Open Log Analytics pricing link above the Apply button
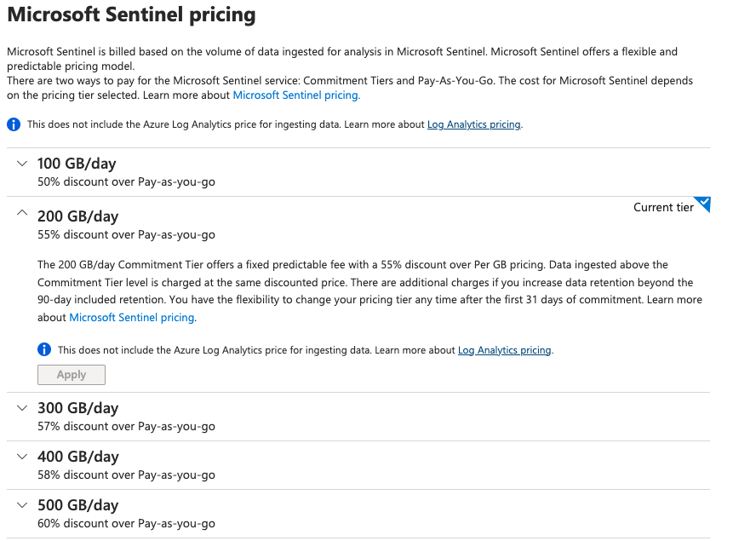Viewport: 756px width, 541px height. click(x=505, y=350)
